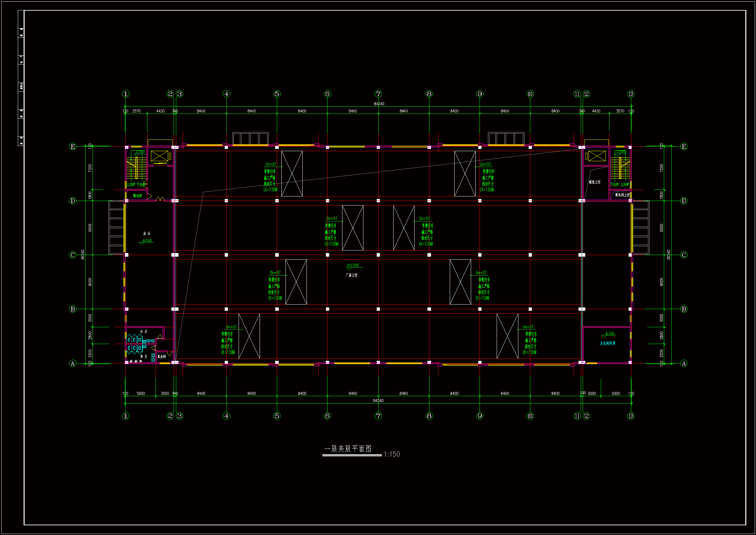Select the total dimension 84240 above the plan
Viewport: 756px width, 535px height.
[x=379, y=104]
